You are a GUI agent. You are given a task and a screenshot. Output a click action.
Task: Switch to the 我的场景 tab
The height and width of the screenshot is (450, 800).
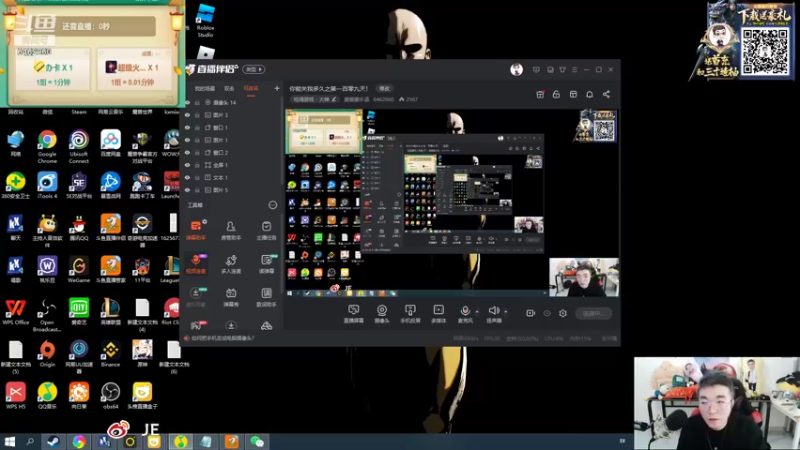point(205,88)
